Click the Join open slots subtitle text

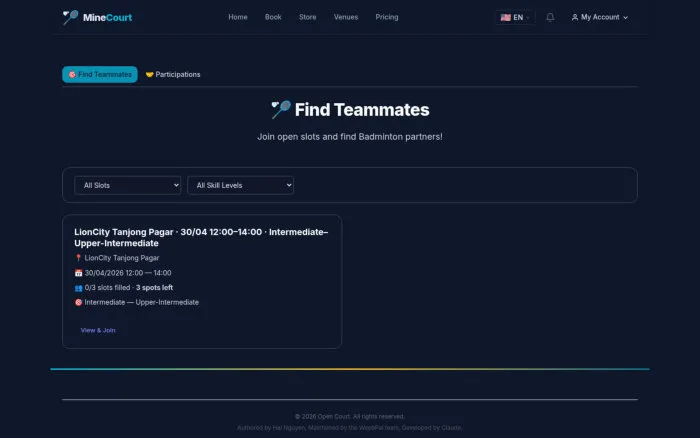pyautogui.click(x=350, y=137)
